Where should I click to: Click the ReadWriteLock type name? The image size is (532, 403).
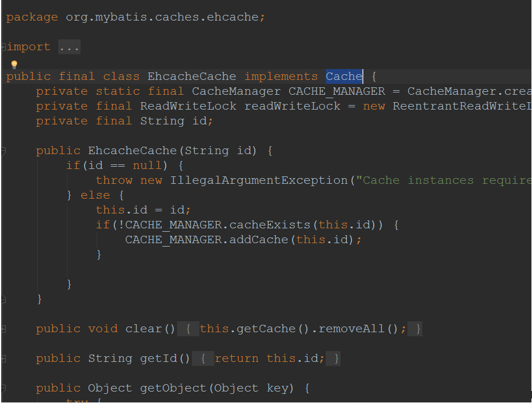[189, 106]
